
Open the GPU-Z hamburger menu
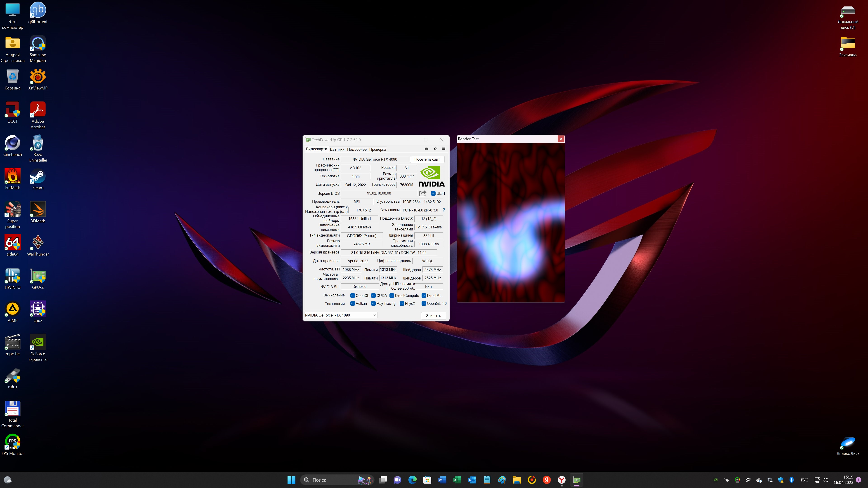click(x=444, y=149)
